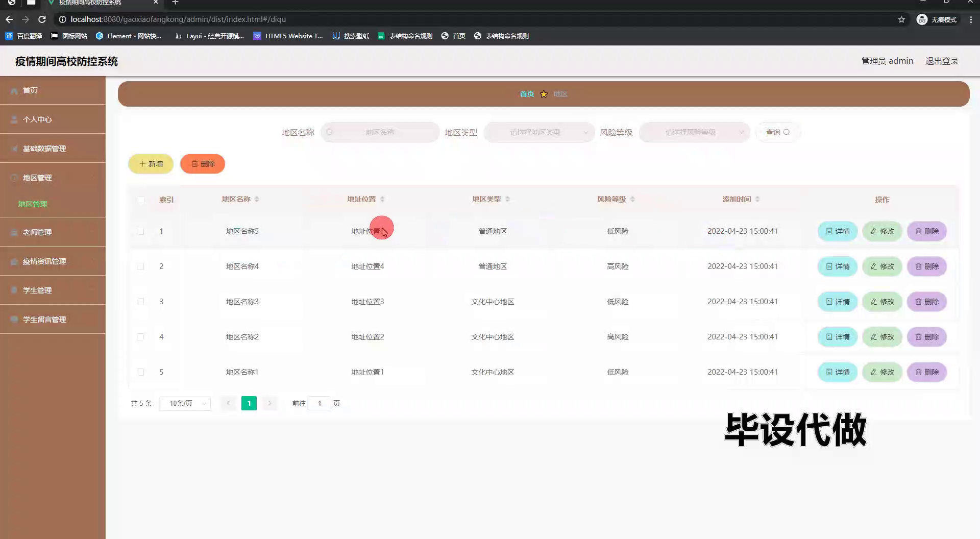The image size is (980, 539).
Task: Click 高风险 cell in 地区名称4 row
Action: 618,266
